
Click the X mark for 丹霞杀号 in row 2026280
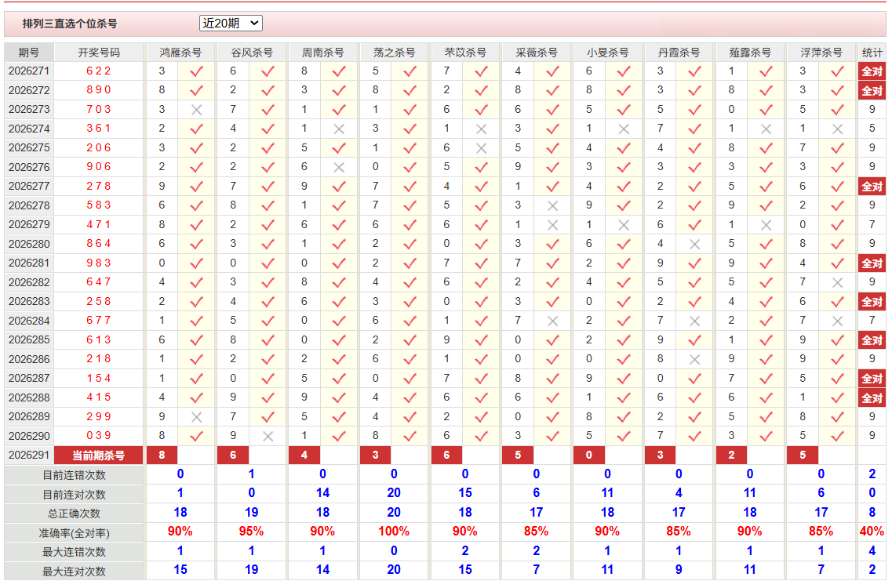(x=694, y=244)
